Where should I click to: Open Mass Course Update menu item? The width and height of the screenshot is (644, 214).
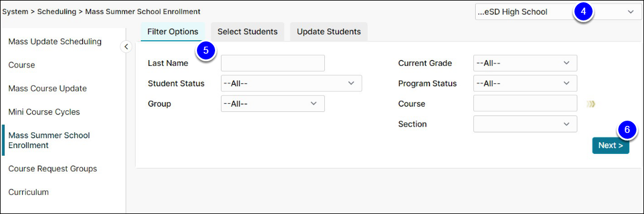48,88
